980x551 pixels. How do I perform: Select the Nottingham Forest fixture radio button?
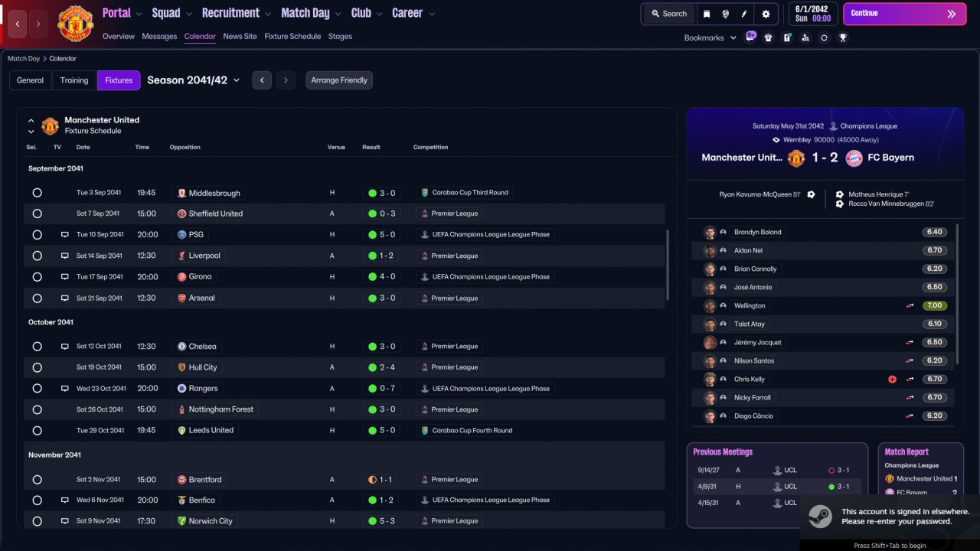(x=37, y=409)
